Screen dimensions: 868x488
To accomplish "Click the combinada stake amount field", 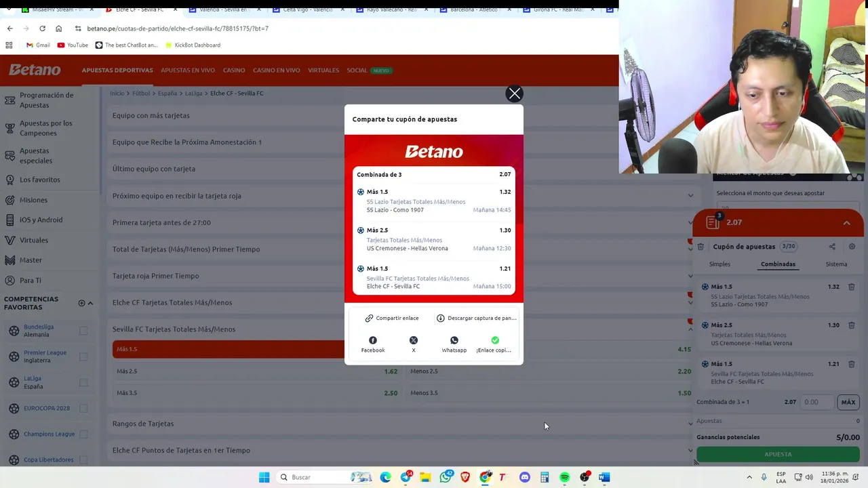I will 816,402.
